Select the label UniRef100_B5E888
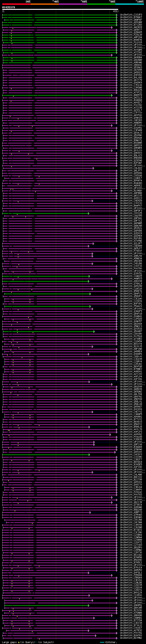 131,158
